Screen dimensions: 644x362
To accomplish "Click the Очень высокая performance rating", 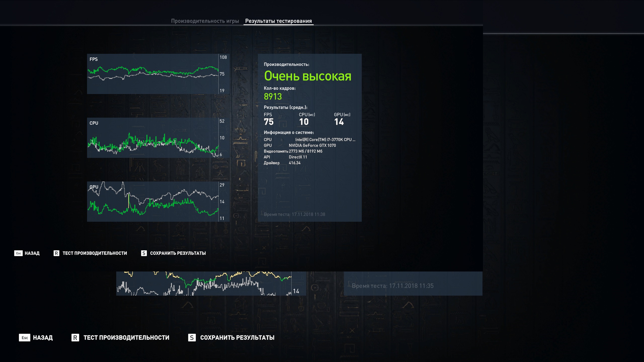I will click(307, 76).
